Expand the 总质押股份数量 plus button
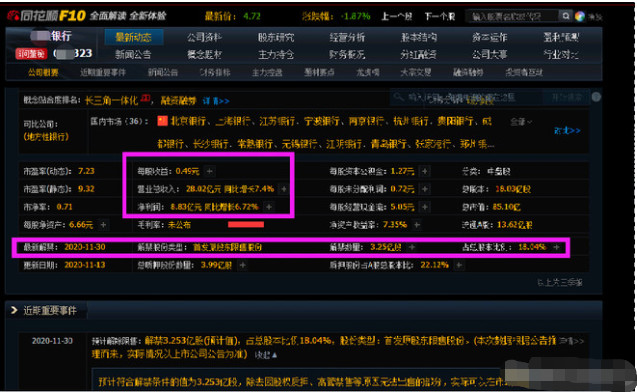Viewport: 637px width, 392px height. 242,265
